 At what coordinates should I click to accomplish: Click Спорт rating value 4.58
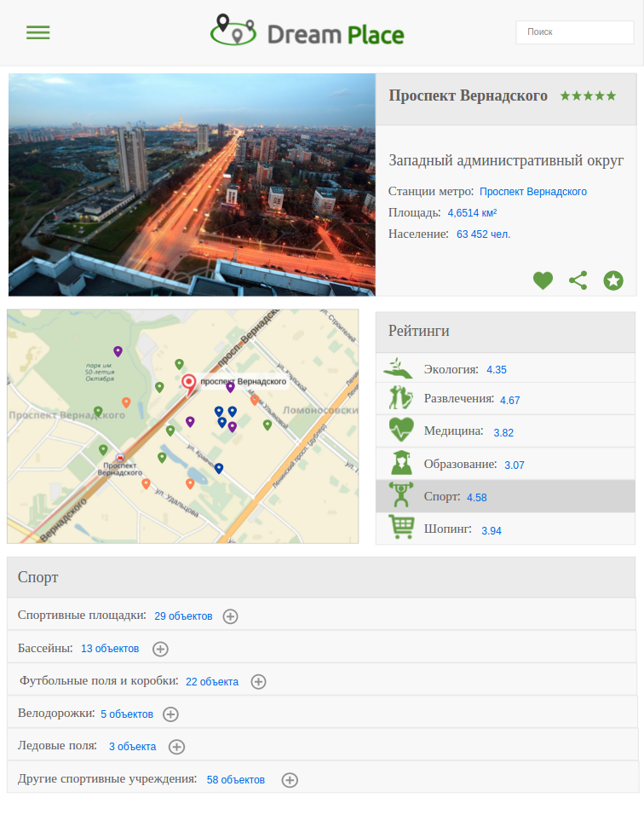pyautogui.click(x=477, y=498)
